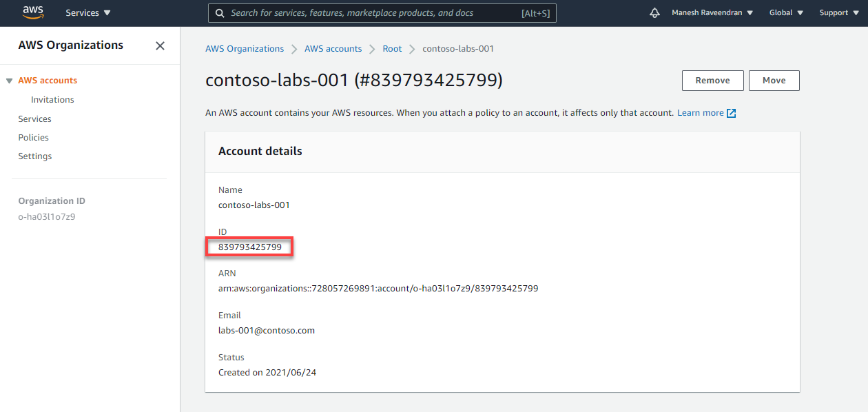This screenshot has width=868, height=412.
Task: Open Settings in the sidebar
Action: coord(35,156)
